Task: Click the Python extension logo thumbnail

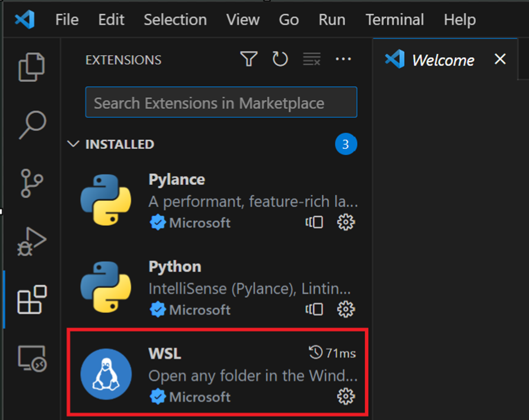Action: tap(106, 287)
